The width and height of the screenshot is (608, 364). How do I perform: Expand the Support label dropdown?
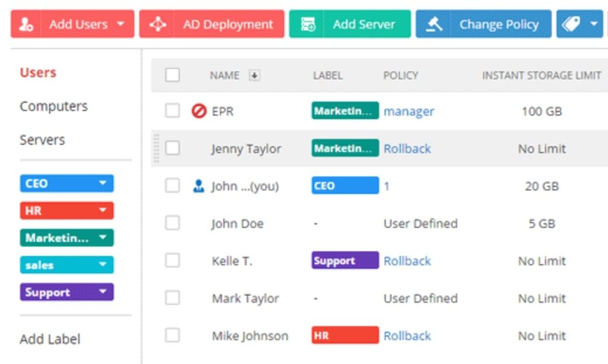(x=102, y=292)
